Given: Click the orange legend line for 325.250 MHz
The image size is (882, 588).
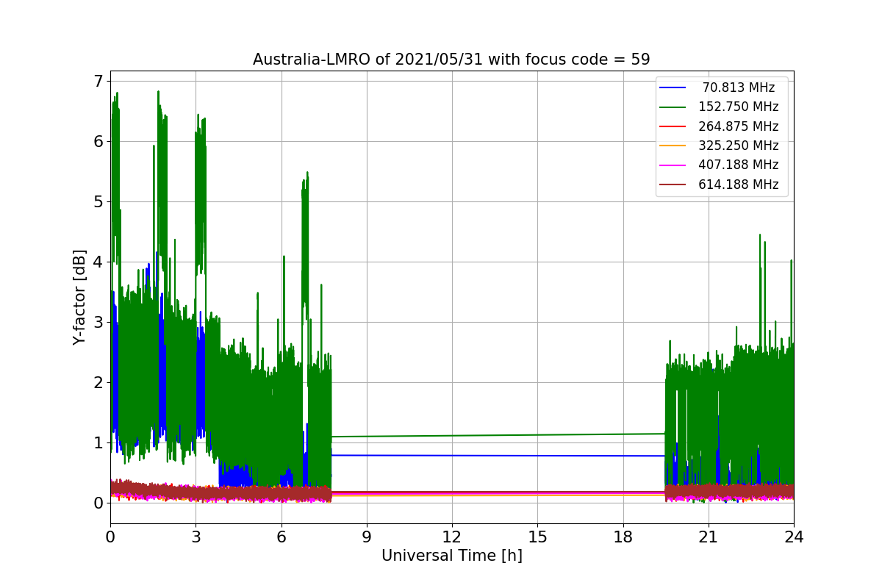Looking at the screenshot, I should (x=673, y=146).
